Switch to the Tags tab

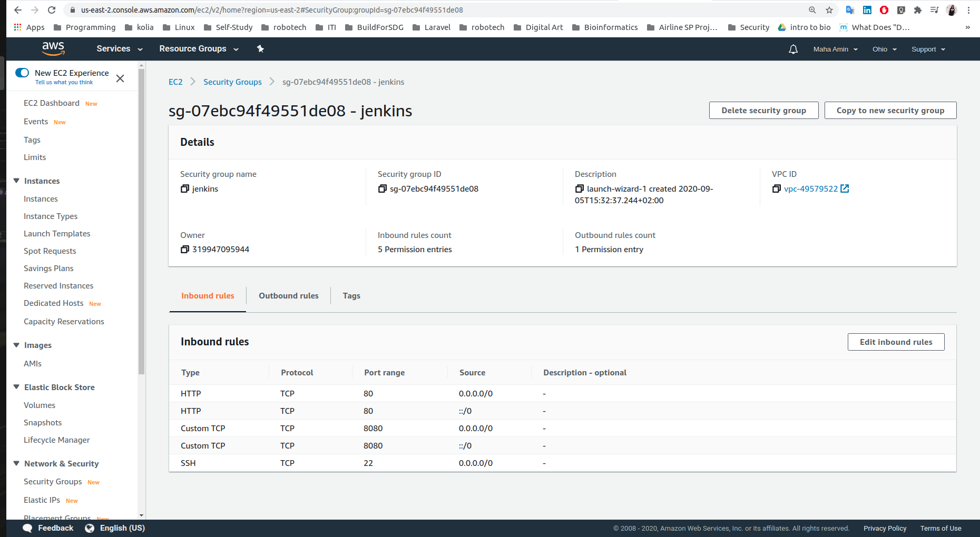coord(351,296)
